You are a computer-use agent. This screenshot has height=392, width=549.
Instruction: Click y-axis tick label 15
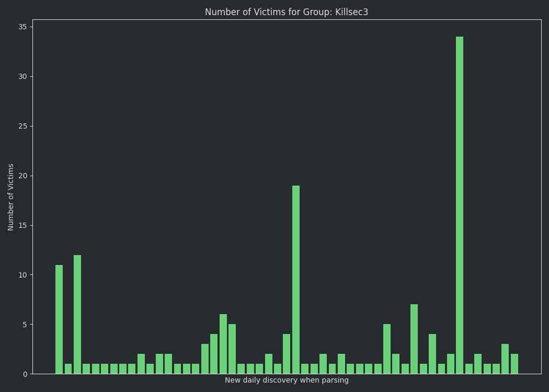(x=23, y=225)
